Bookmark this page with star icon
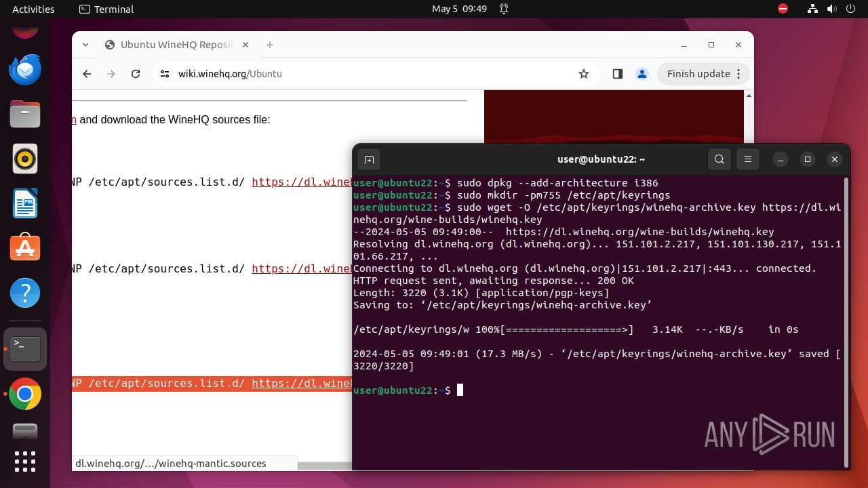The height and width of the screenshot is (488, 868). click(584, 74)
